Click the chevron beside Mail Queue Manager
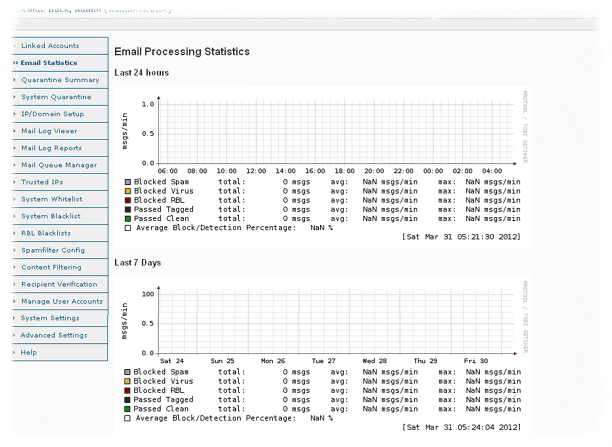This screenshot has width=612, height=447. pyautogui.click(x=14, y=165)
